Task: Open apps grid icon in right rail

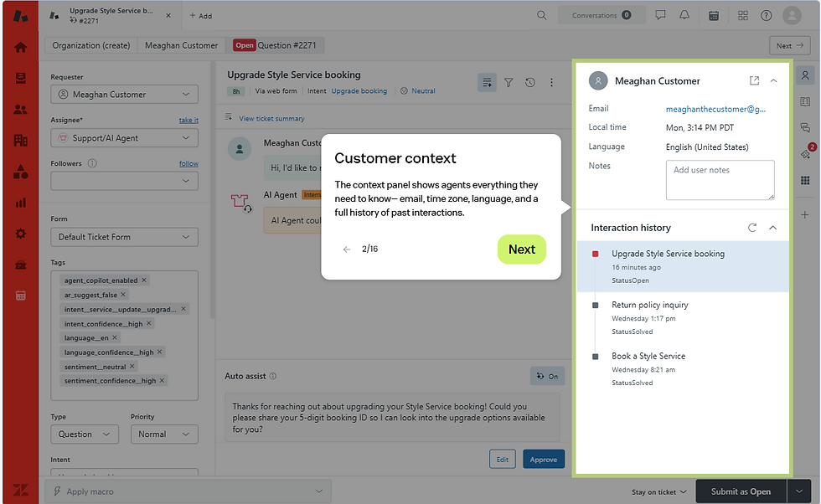Action: pos(805,181)
